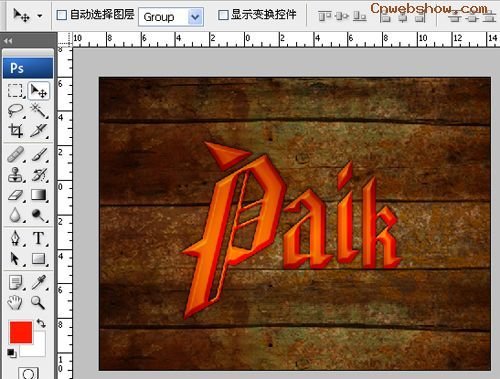This screenshot has height=379, width=500.
Task: Select the Rectangular Marquee tool
Action: point(15,90)
